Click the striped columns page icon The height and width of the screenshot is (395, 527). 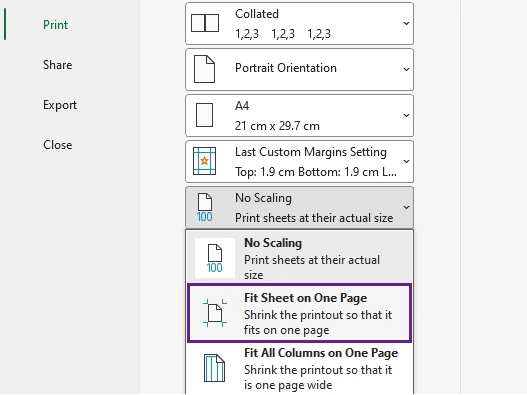[x=214, y=368]
